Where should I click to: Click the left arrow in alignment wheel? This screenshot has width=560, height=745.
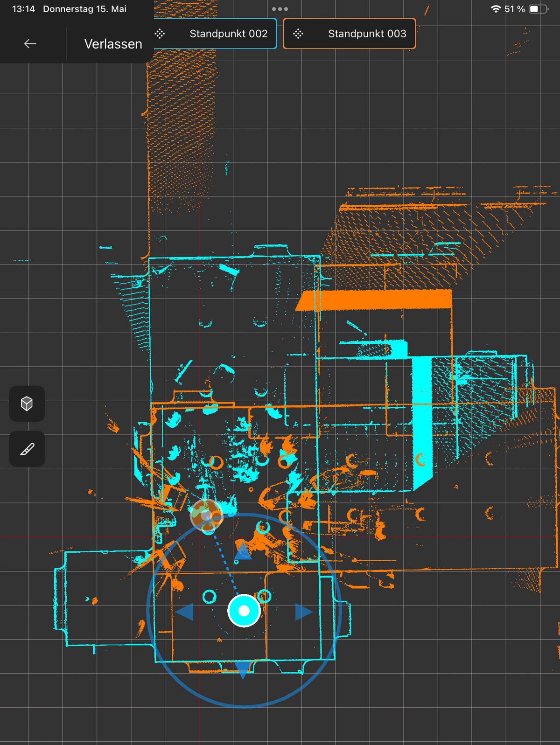click(184, 612)
